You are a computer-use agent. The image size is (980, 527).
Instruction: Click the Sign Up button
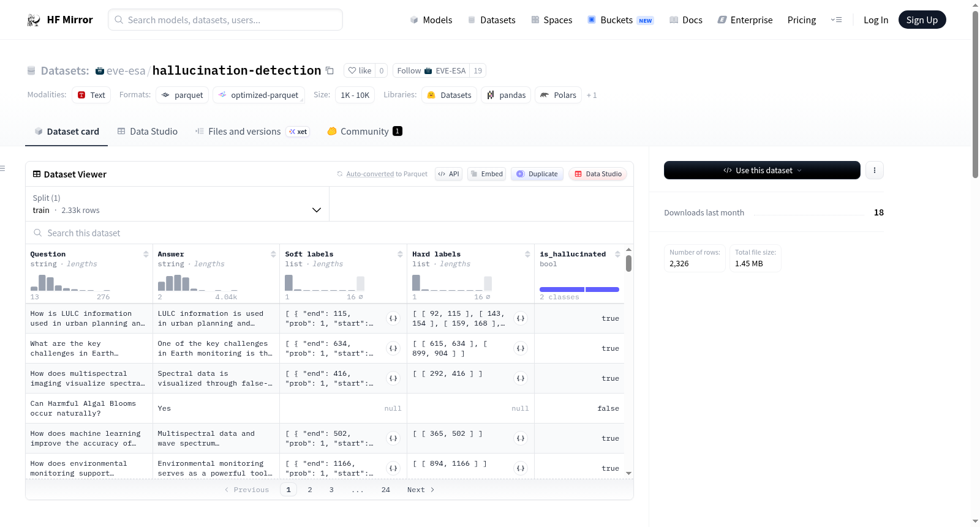(x=922, y=20)
